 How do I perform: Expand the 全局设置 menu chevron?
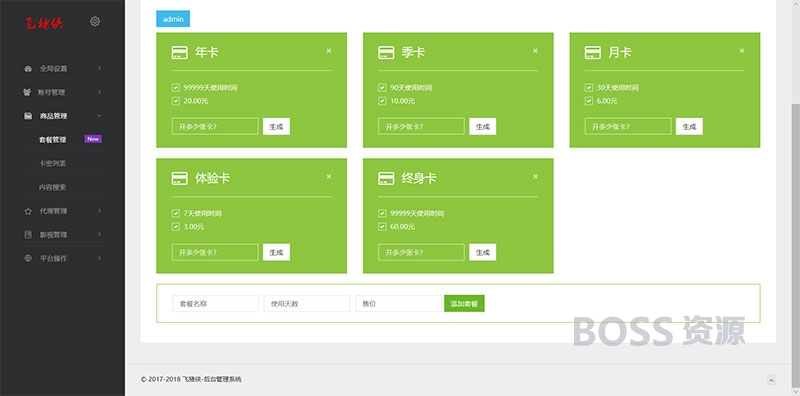[99, 68]
